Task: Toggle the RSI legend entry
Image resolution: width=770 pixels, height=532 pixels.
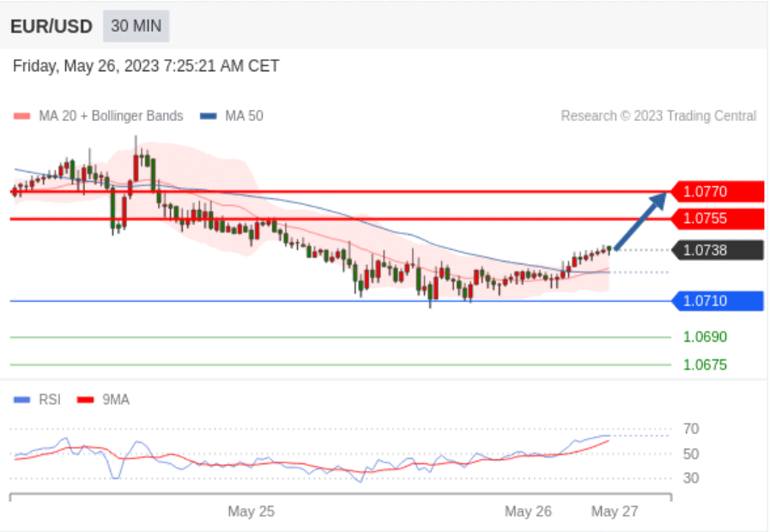Action: (49, 400)
